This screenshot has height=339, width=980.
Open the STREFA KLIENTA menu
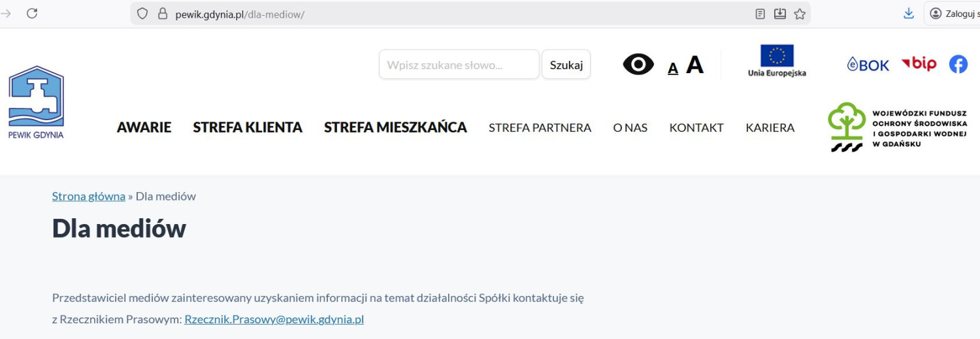click(248, 127)
